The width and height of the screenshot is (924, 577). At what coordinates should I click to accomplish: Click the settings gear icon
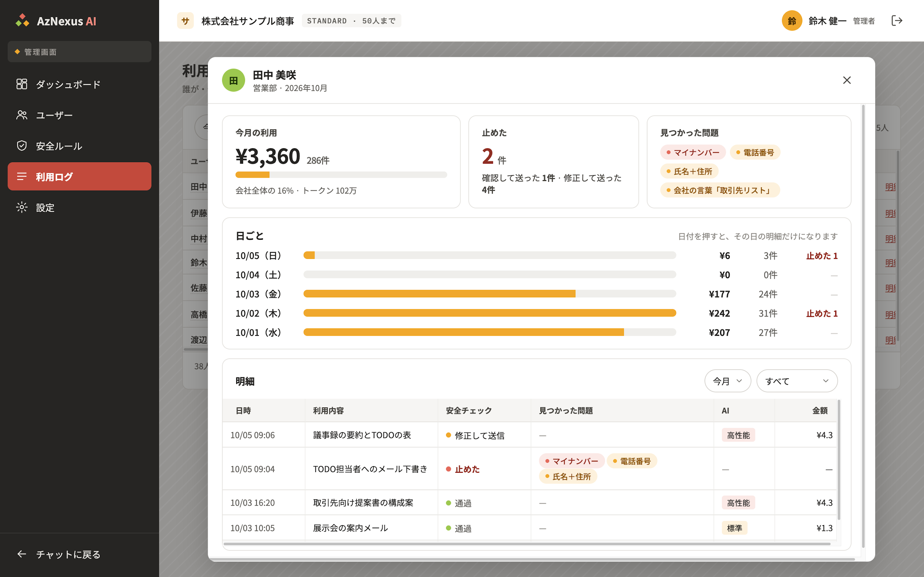(x=22, y=207)
